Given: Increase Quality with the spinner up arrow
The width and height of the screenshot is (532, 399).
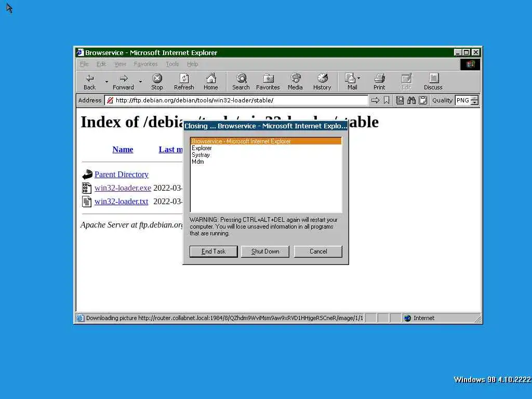Looking at the screenshot, I should point(475,98).
